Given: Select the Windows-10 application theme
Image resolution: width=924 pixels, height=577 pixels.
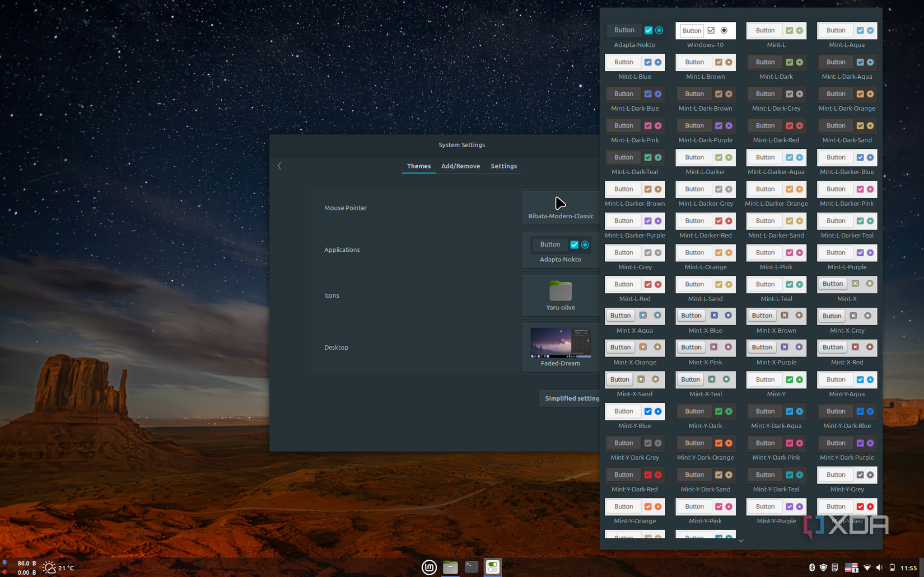Looking at the screenshot, I should tap(706, 31).
